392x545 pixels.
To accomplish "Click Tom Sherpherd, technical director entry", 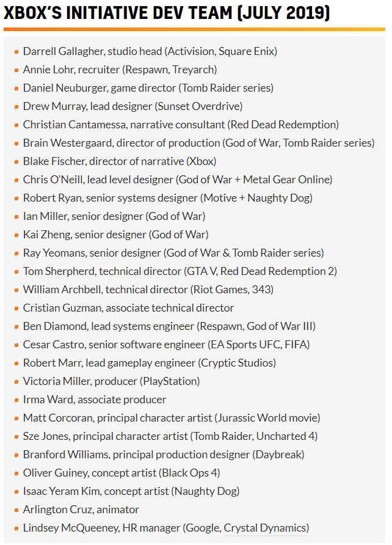I will 180,271.
